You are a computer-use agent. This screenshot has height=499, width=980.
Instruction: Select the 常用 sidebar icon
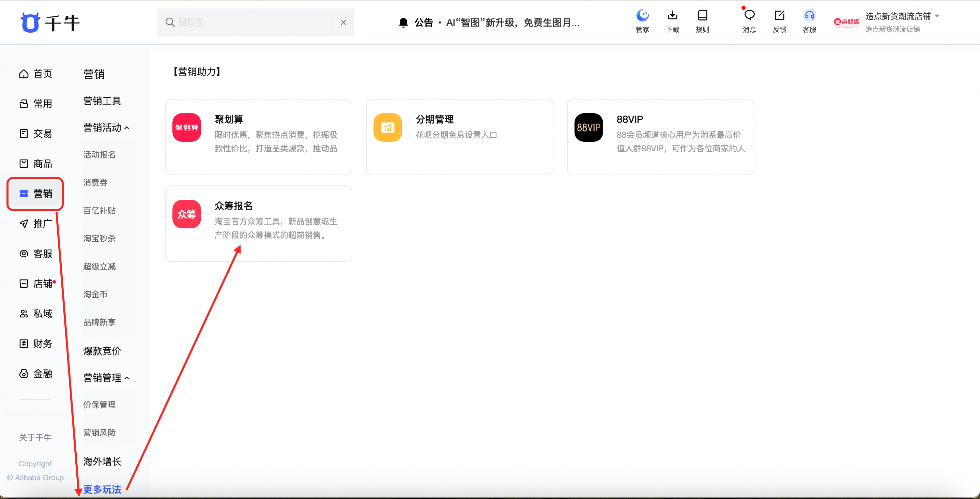[24, 103]
